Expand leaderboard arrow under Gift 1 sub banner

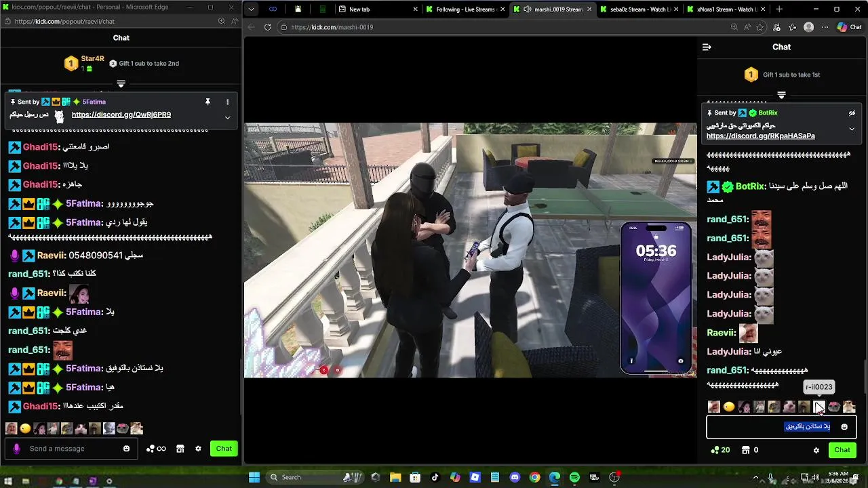click(x=781, y=95)
